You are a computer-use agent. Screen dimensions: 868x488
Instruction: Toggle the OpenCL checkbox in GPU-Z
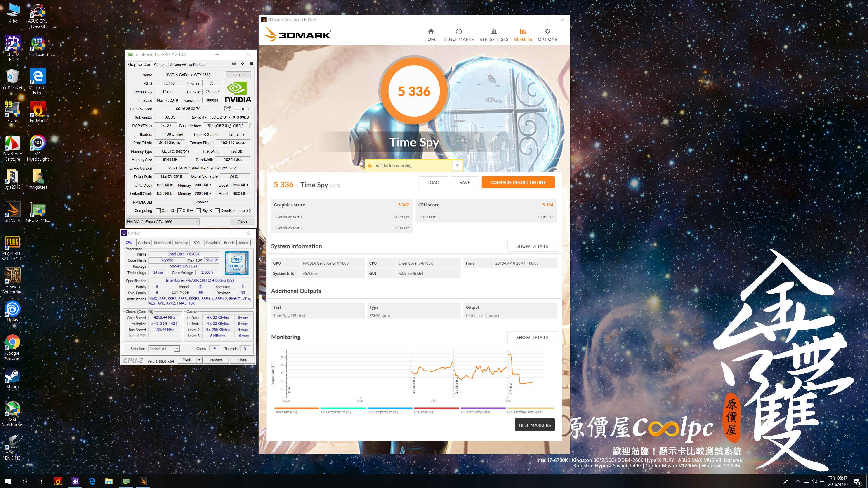pyautogui.click(x=158, y=211)
